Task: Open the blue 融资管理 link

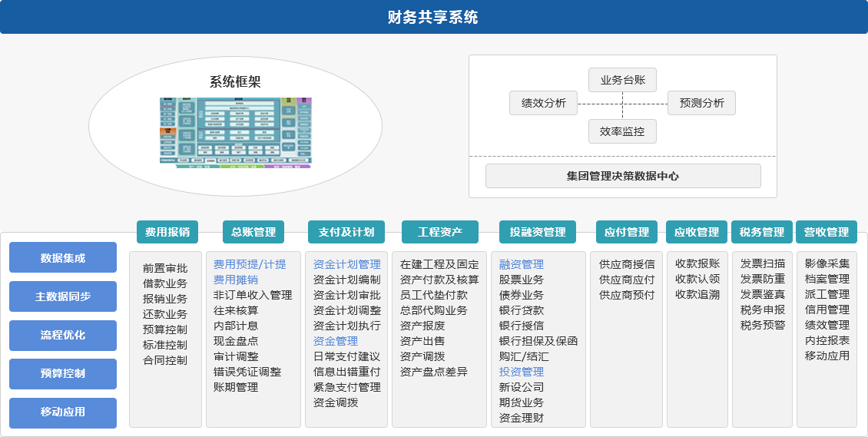Action: click(x=521, y=264)
